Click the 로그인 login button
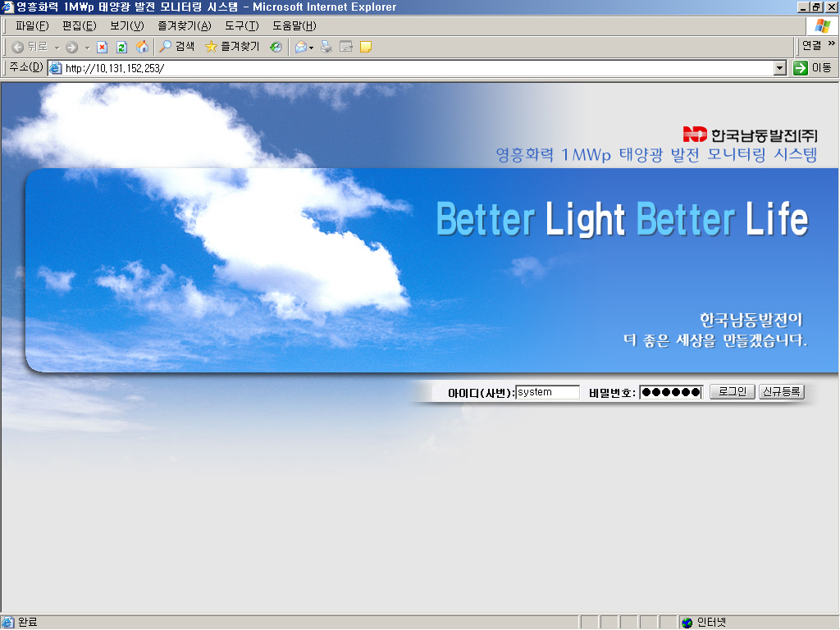This screenshot has width=840, height=630. 732,391
